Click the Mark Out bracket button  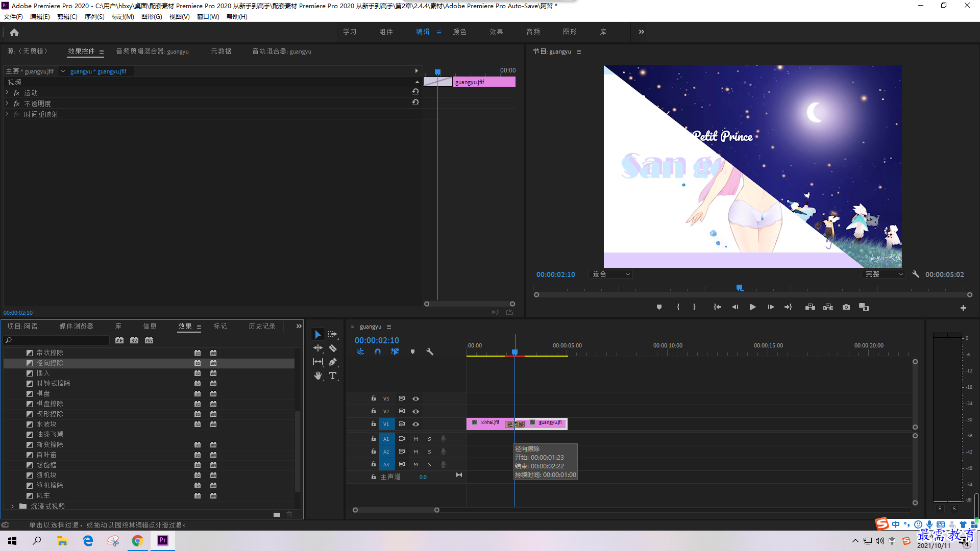(694, 307)
